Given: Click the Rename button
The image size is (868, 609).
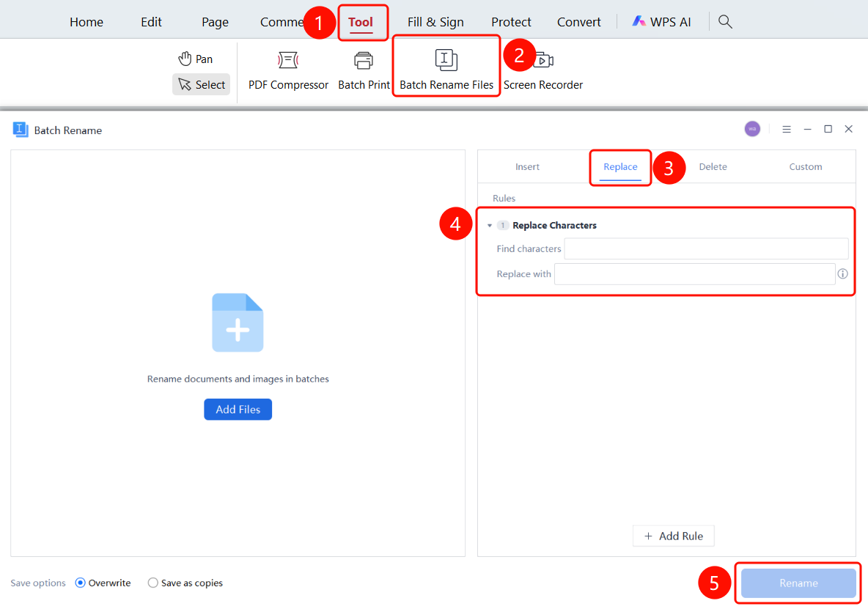Looking at the screenshot, I should 798,583.
